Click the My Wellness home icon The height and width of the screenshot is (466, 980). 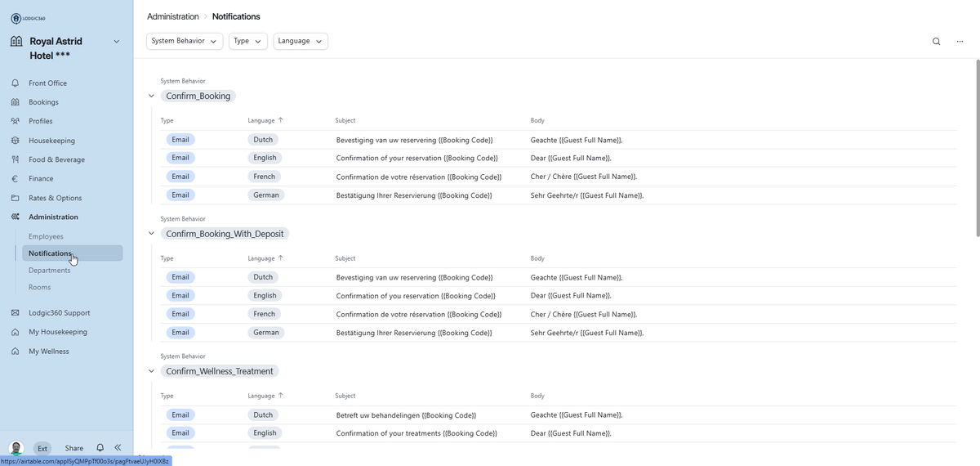(15, 352)
